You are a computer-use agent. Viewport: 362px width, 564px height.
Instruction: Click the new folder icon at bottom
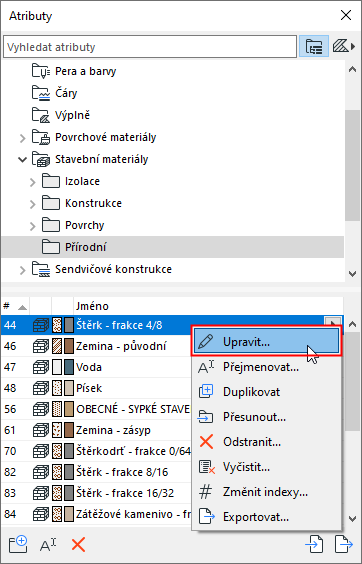[x=18, y=545]
